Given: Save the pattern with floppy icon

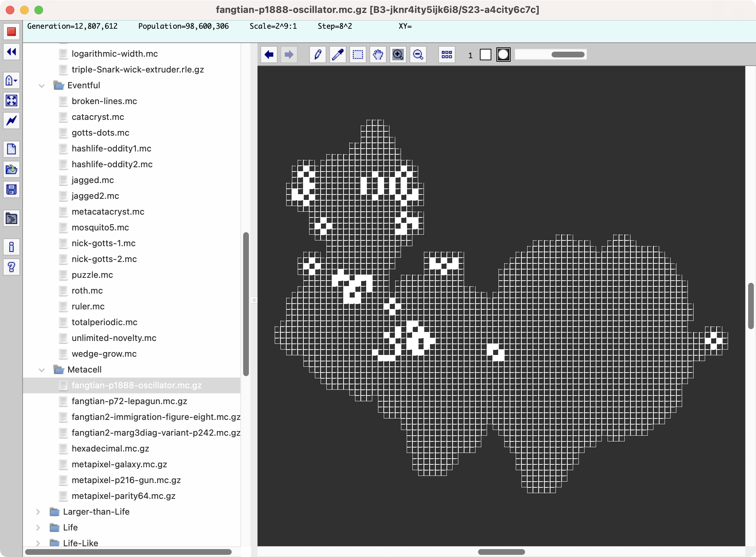Looking at the screenshot, I should [11, 189].
